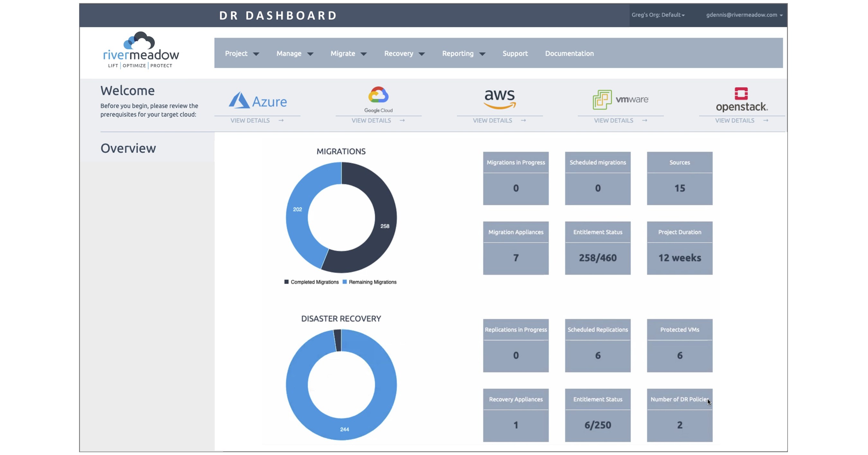
Task: Open the Recovery dropdown
Action: pyautogui.click(x=404, y=53)
